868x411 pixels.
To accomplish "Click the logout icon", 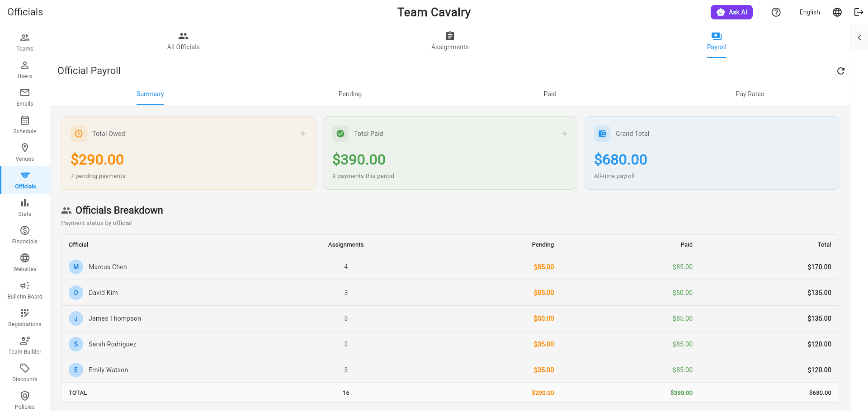I will pos(859,12).
